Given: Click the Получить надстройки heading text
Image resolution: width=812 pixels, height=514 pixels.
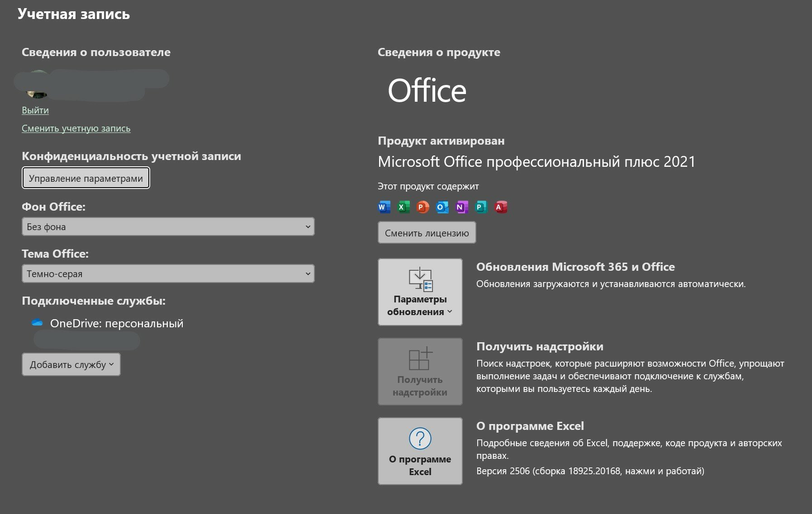Looking at the screenshot, I should (540, 346).
